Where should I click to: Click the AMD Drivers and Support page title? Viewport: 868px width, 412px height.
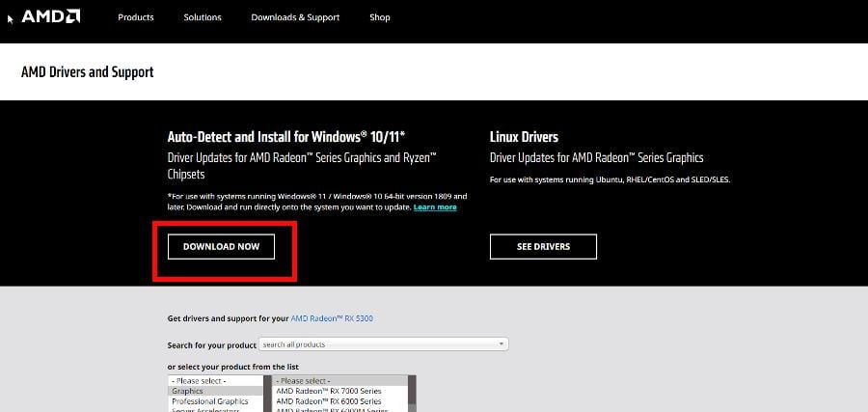[88, 72]
